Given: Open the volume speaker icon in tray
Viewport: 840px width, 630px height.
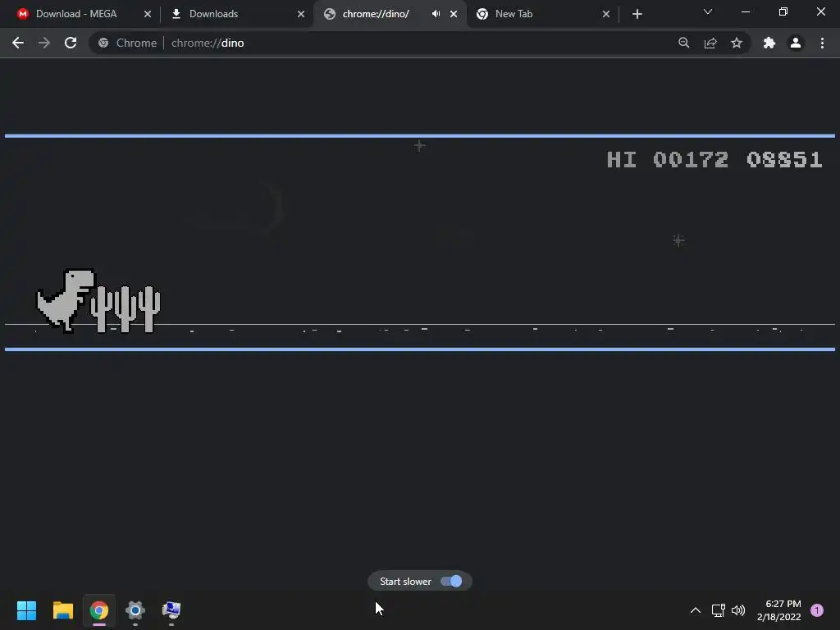Looking at the screenshot, I should (x=738, y=610).
